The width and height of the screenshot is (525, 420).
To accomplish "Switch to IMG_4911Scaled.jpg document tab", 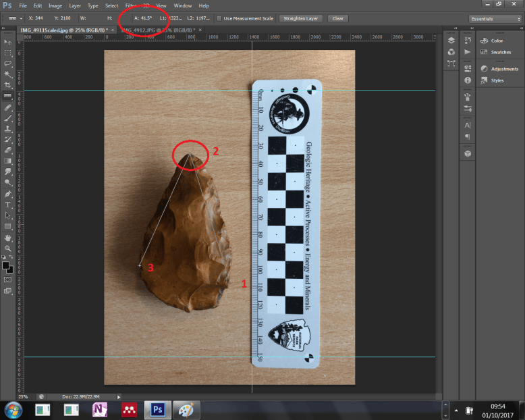I will point(67,30).
